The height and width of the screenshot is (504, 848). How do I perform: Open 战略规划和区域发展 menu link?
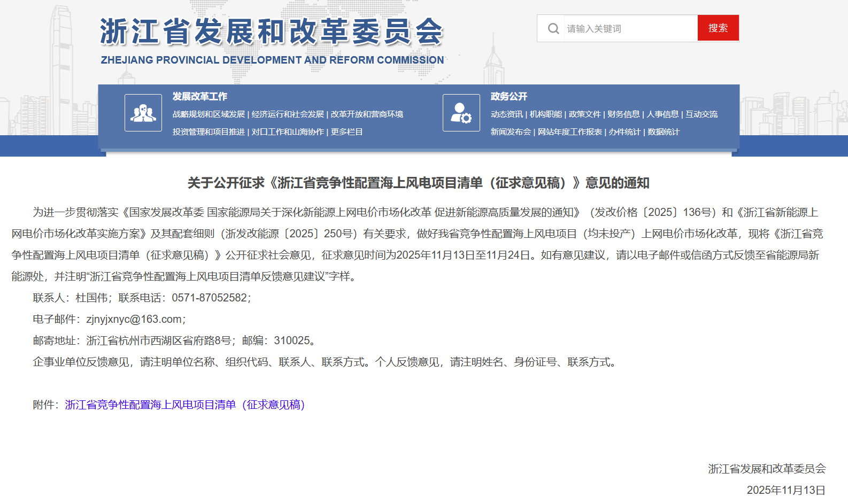click(x=209, y=114)
